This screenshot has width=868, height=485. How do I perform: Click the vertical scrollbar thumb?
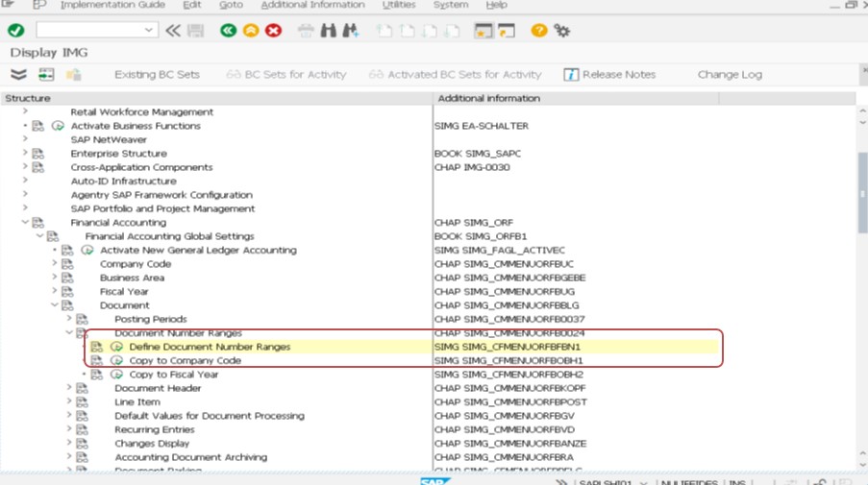862,192
